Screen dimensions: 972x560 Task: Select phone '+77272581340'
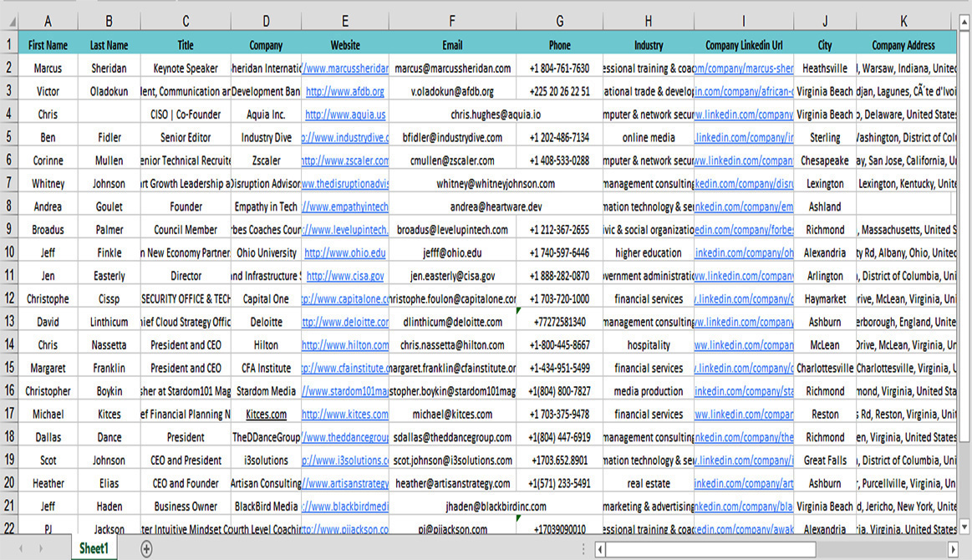pyautogui.click(x=559, y=322)
